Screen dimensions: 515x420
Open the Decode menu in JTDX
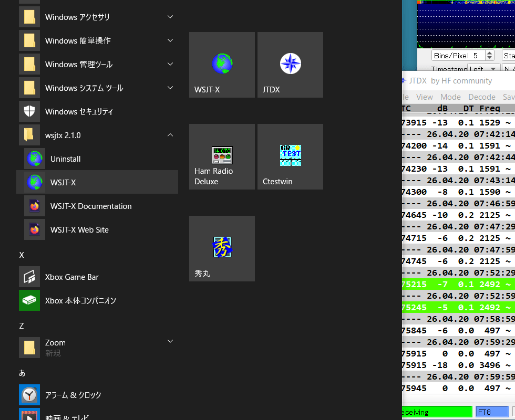pyautogui.click(x=481, y=97)
